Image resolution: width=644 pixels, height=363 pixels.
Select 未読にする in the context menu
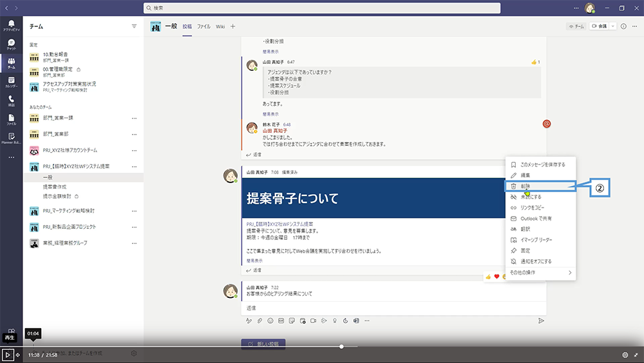click(x=540, y=197)
